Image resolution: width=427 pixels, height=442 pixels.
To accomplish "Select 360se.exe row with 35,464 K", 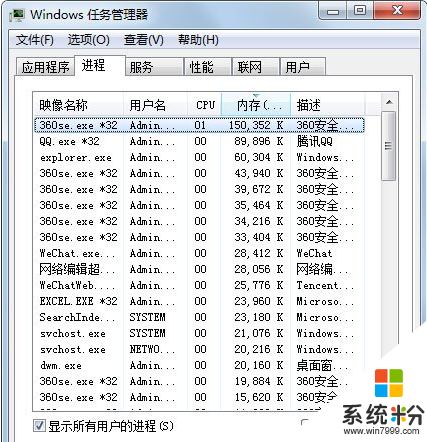I will pyautogui.click(x=199, y=205).
